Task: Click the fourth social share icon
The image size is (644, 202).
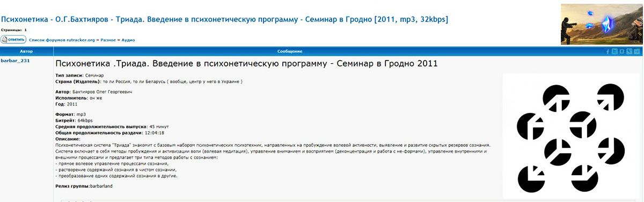Action: pos(629,51)
